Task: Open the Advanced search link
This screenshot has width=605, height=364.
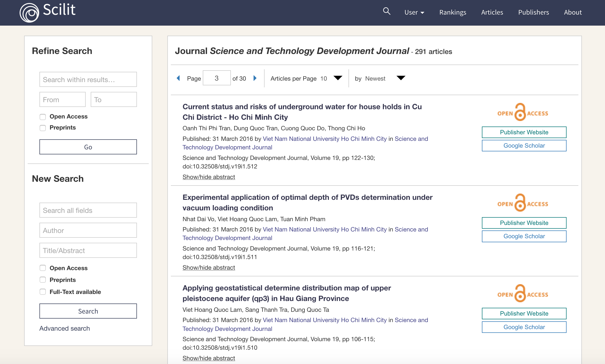Action: coord(65,328)
